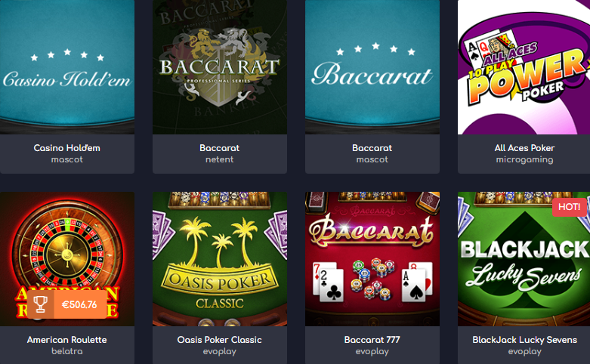
Task: Click the Oasis Poker Classic title
Action: 219,340
